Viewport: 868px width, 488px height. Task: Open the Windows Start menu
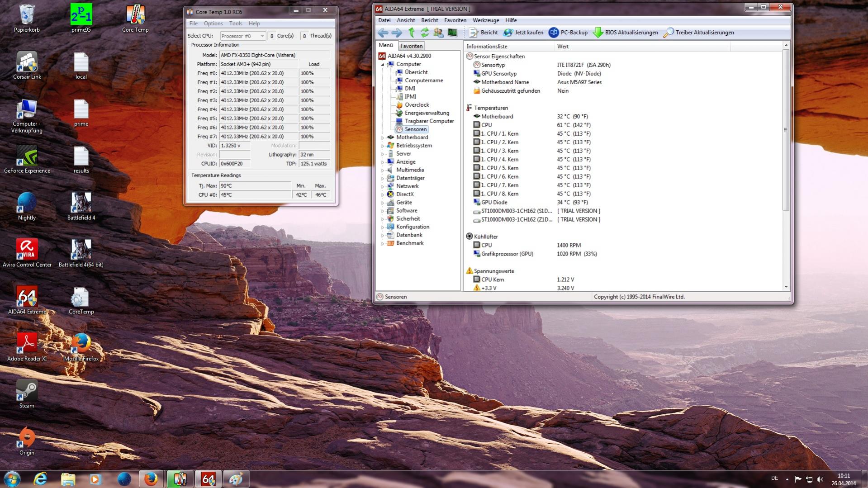pyautogui.click(x=12, y=479)
